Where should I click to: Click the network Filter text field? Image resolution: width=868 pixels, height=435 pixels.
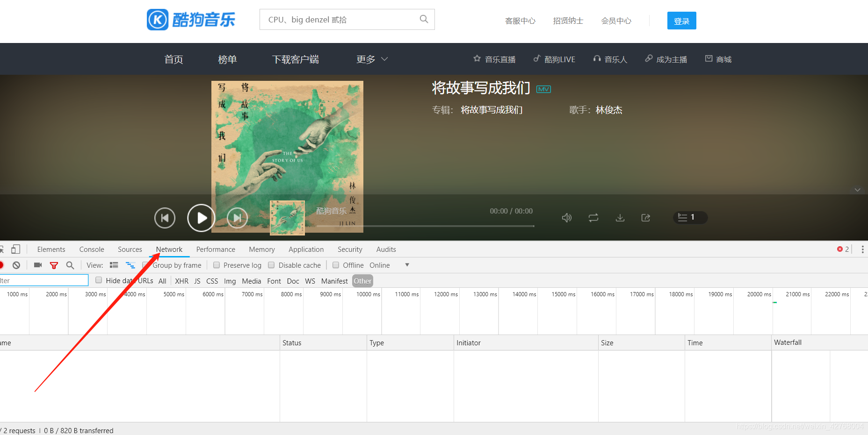point(44,280)
